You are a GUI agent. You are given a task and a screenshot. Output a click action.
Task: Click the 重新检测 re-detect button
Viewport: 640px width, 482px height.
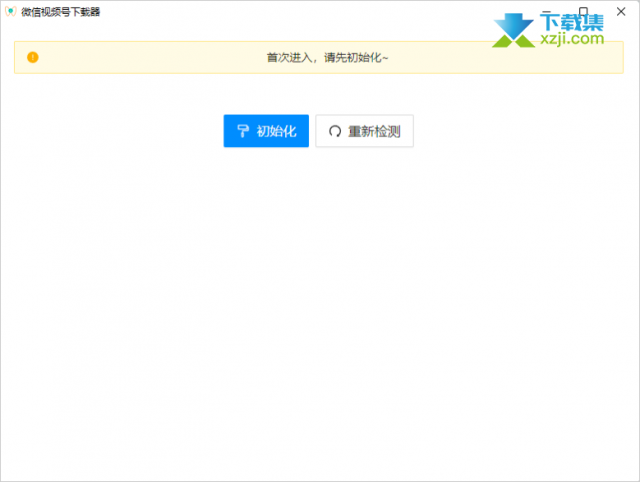tap(364, 131)
